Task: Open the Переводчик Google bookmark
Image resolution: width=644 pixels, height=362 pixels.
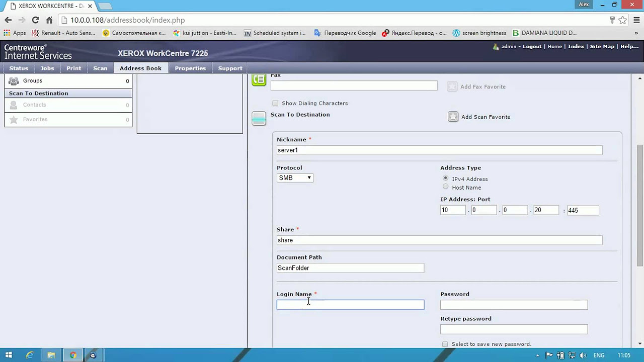Action: click(x=345, y=33)
